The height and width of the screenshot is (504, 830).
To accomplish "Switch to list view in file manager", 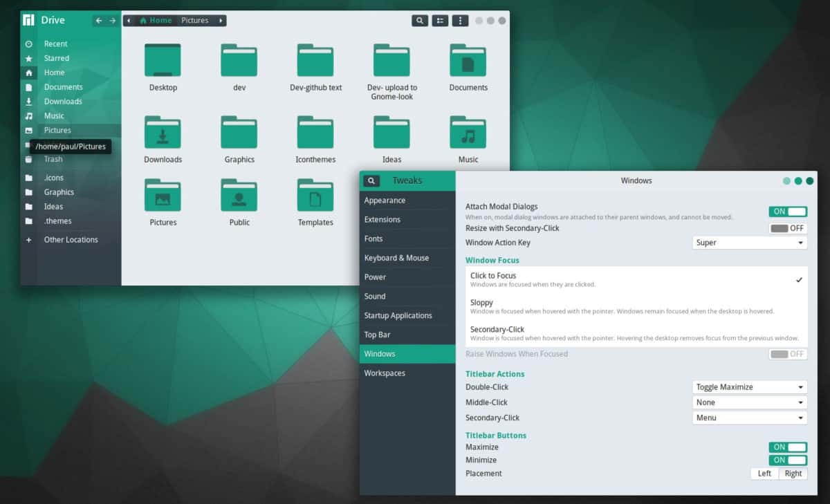I will click(x=440, y=20).
